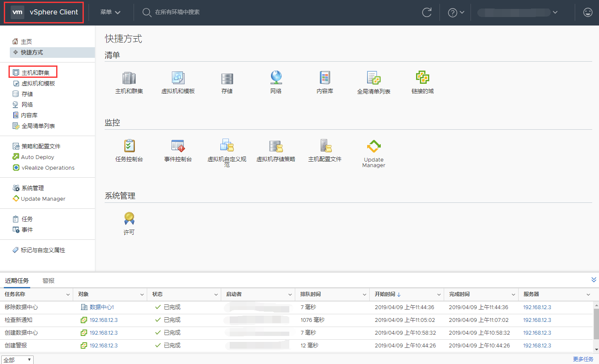The image size is (599, 364).
Task: Open the 全部 filter dropdown
Action: [17, 360]
